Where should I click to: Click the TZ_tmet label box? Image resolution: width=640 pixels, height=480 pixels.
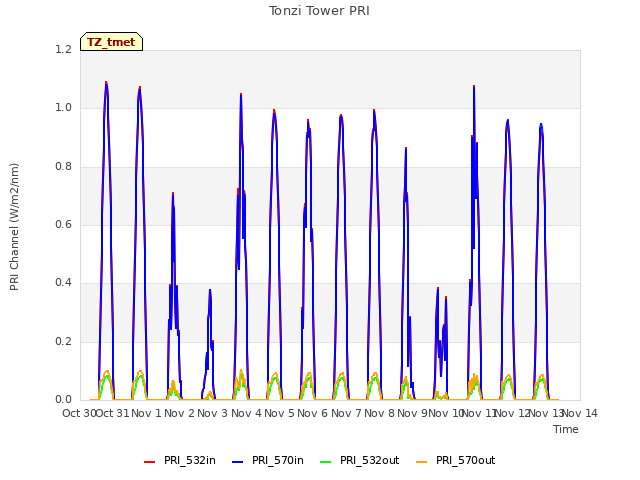tap(111, 42)
